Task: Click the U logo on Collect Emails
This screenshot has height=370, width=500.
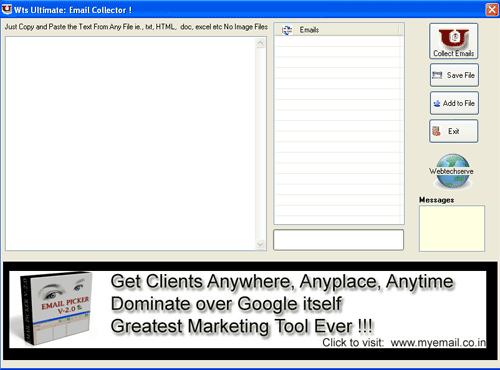Action: (454, 38)
